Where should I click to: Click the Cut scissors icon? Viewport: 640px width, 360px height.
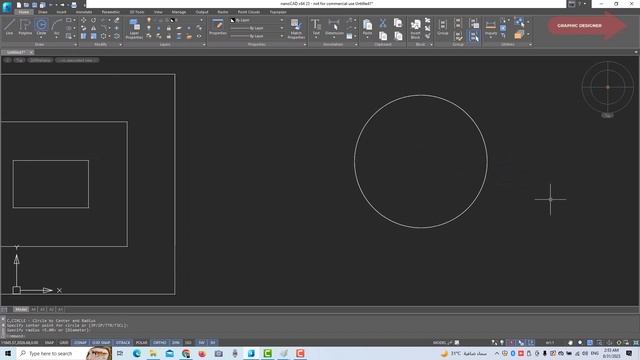pyautogui.click(x=383, y=23)
